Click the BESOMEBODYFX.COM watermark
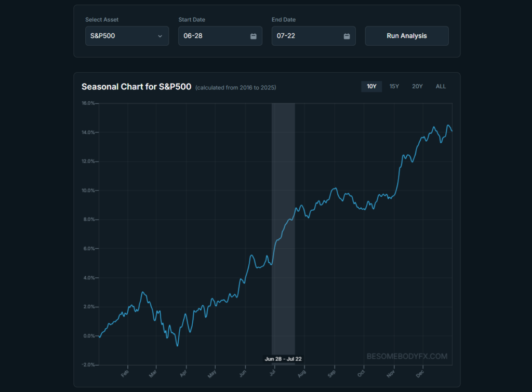532x392 pixels. (x=407, y=356)
